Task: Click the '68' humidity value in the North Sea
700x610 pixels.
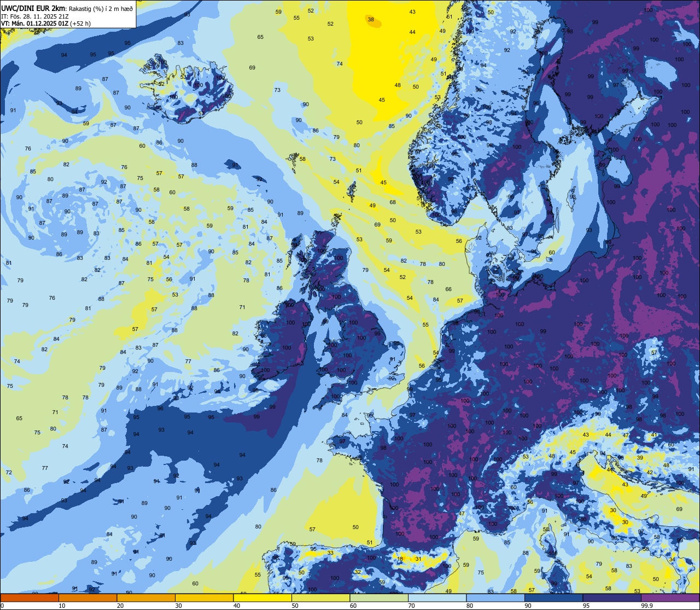Action: click(x=393, y=202)
